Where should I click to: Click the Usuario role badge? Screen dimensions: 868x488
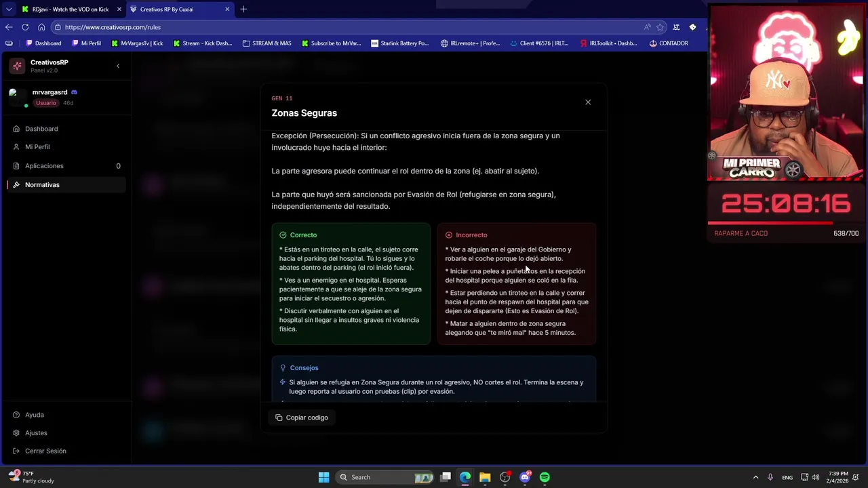(46, 103)
